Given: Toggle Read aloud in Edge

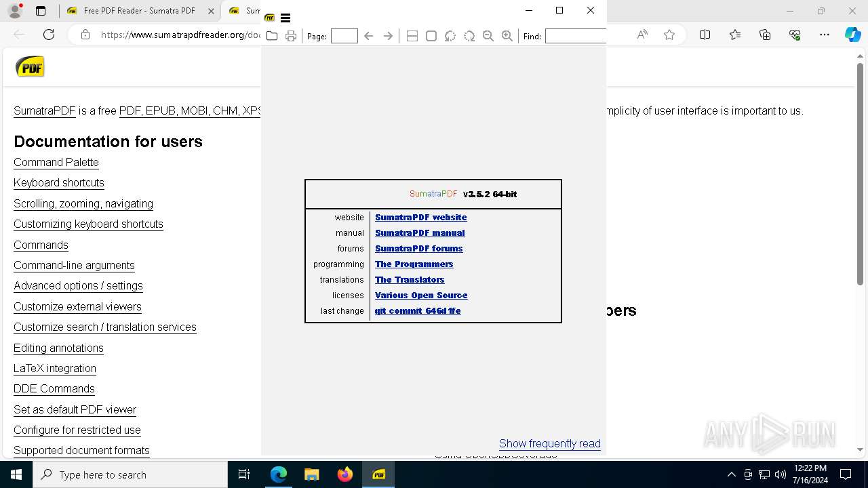Looking at the screenshot, I should (x=642, y=35).
